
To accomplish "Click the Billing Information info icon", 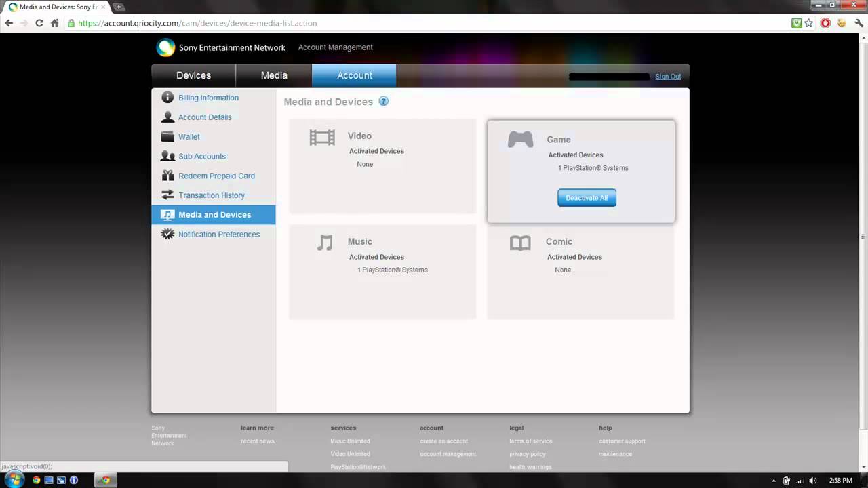I will [x=167, y=98].
